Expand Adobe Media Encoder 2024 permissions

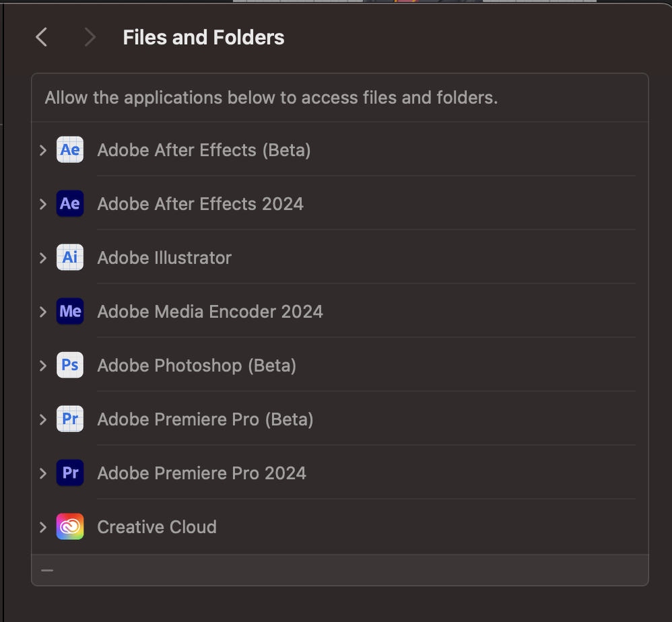coord(42,311)
